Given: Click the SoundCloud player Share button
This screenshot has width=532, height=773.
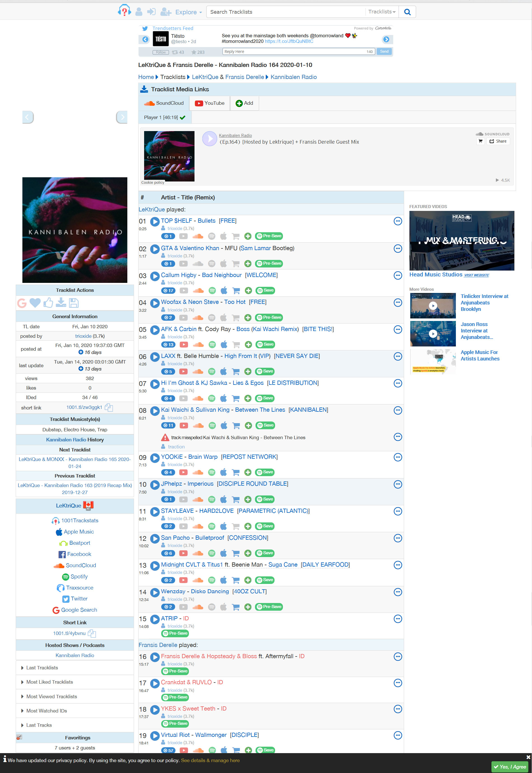Looking at the screenshot, I should pyautogui.click(x=498, y=141).
